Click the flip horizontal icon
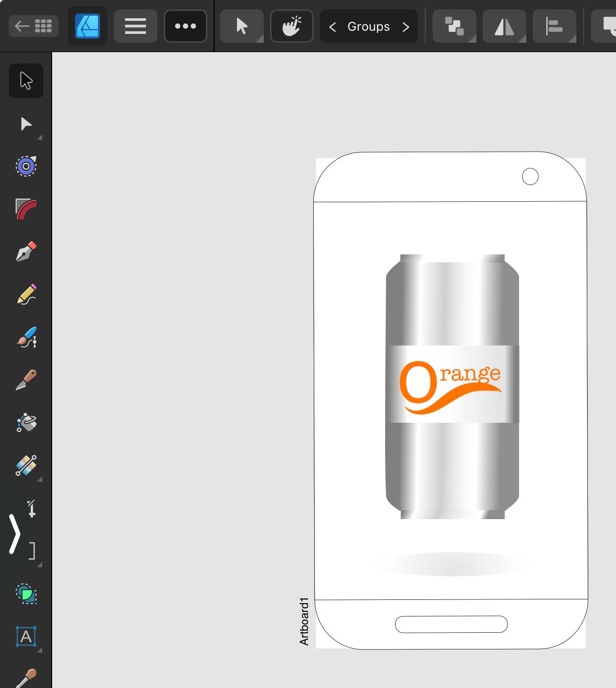The height and width of the screenshot is (688, 616). (x=504, y=26)
